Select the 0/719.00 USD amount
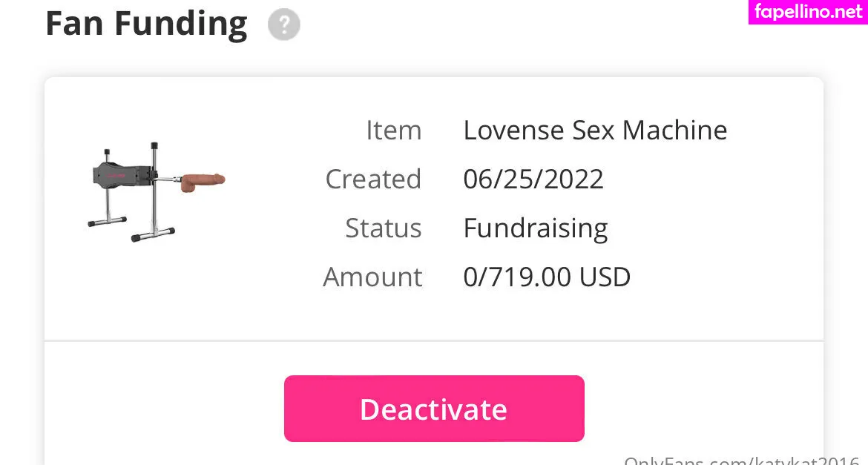This screenshot has height=465, width=868. [547, 277]
